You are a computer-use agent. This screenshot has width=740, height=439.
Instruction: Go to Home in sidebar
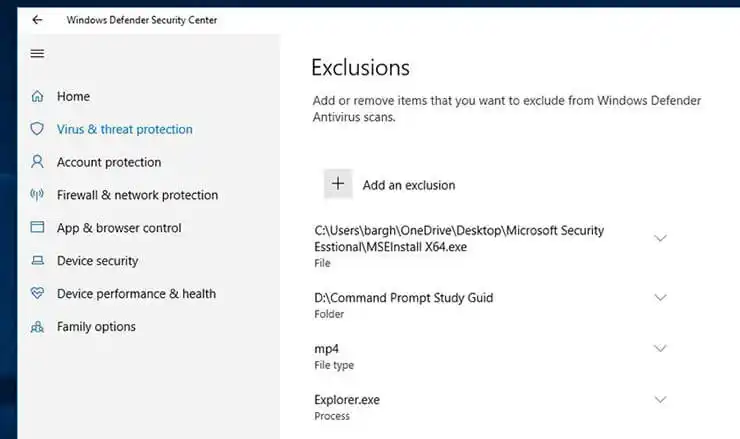(73, 97)
